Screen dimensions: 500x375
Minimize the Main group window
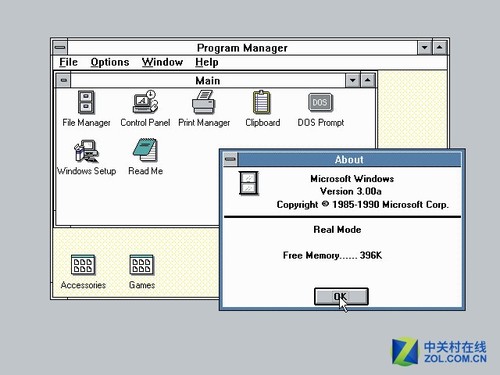tap(353, 80)
